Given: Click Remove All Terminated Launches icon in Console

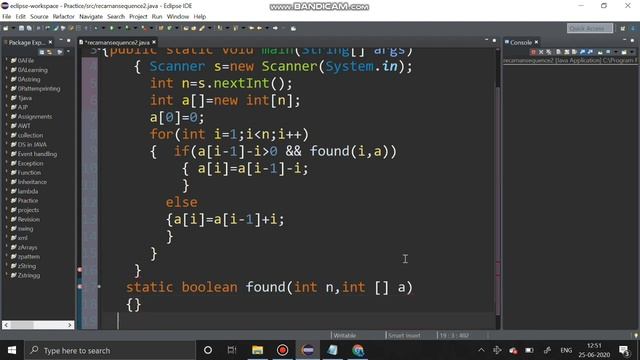Looking at the screenshot, I should pos(549,52).
